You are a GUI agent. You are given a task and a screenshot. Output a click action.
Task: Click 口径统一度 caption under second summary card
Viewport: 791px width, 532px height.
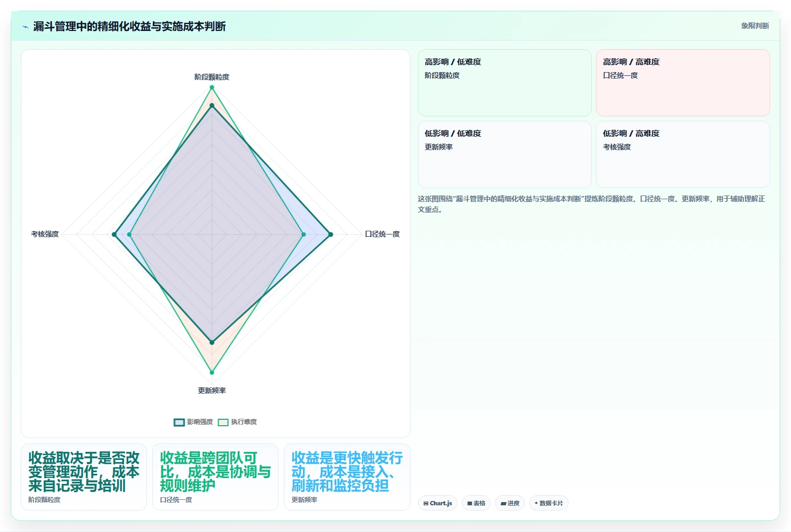click(176, 500)
